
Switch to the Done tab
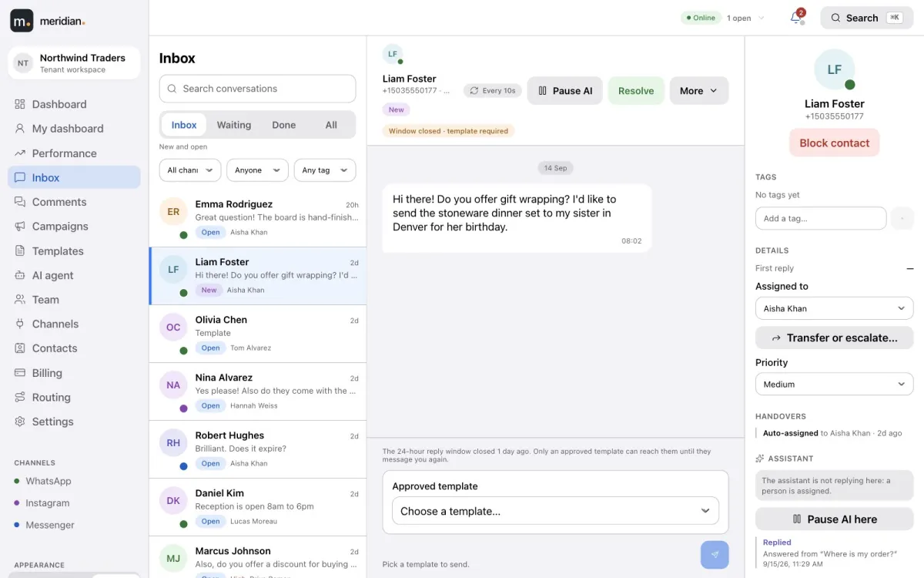(284, 125)
